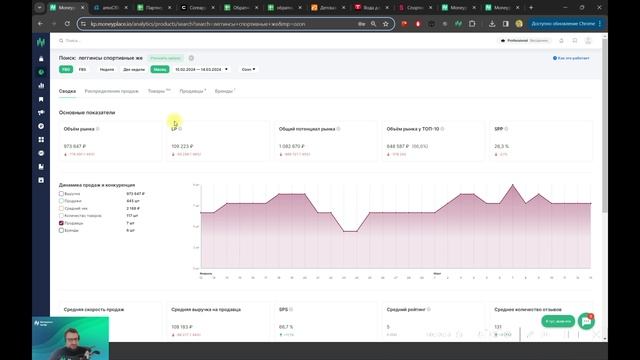This screenshot has height=360, width=640.
Task: Toggle the Выручка checkbox
Action: point(61,194)
